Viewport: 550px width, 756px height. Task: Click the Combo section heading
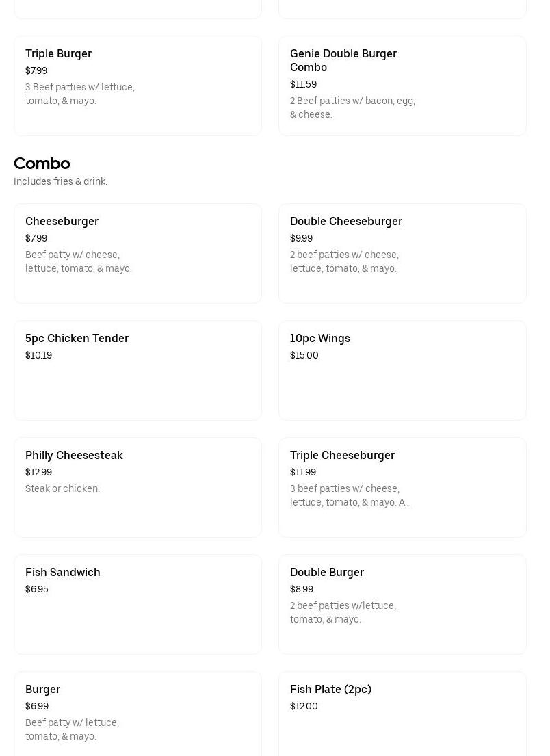(x=42, y=164)
